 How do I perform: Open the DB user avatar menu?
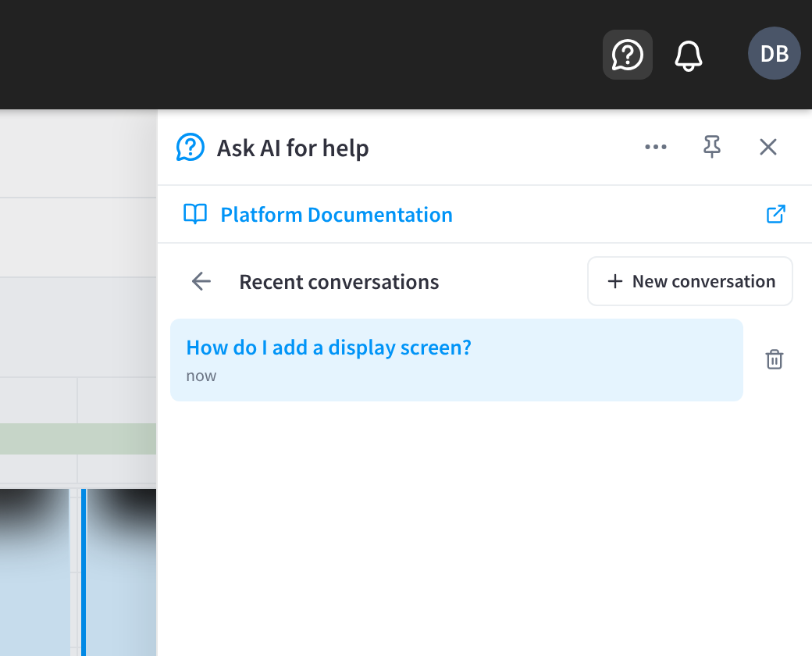click(775, 53)
